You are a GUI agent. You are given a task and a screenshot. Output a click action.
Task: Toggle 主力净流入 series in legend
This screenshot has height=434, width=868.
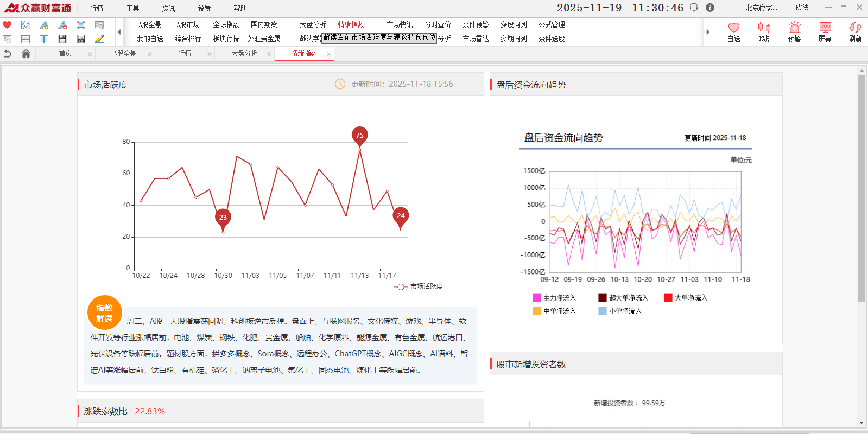tap(554, 298)
